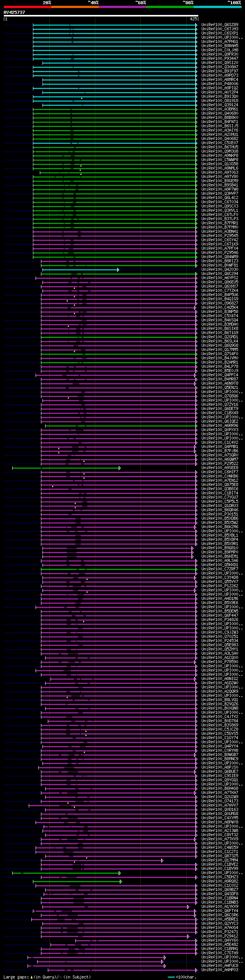
Task: Select the UniRef100_P48006 label
Action: click(220, 84)
